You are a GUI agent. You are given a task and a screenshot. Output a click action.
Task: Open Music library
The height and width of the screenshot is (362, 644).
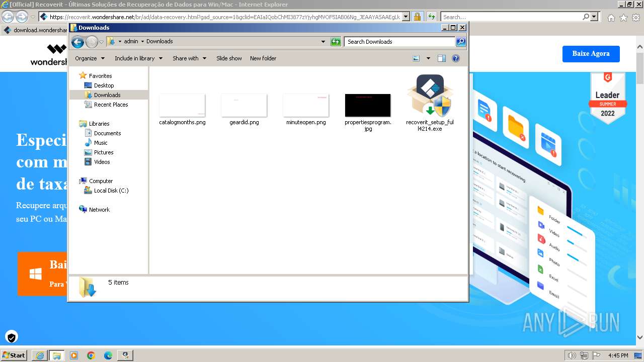pos(101,143)
